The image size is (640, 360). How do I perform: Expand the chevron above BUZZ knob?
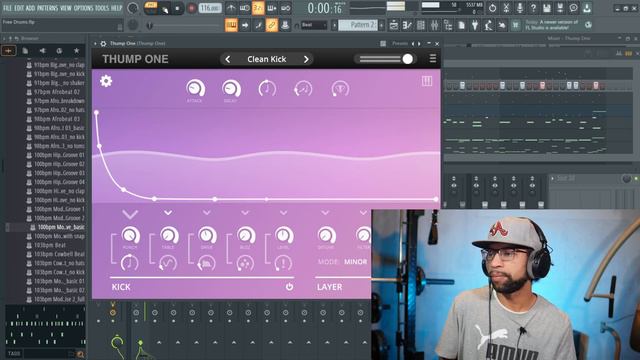[245, 213]
